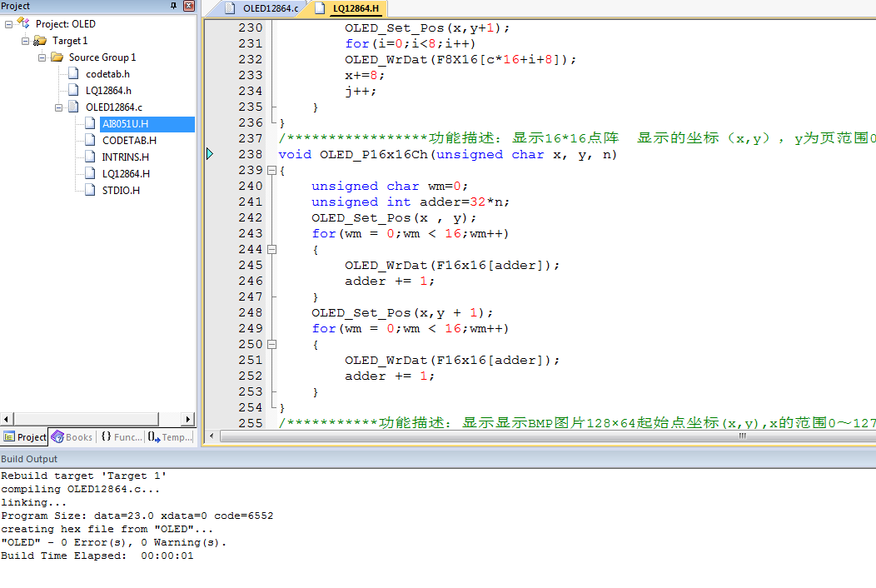Click 'compiling OLED12864.c...' output line
The height and width of the screenshot is (588, 876).
pos(81,489)
